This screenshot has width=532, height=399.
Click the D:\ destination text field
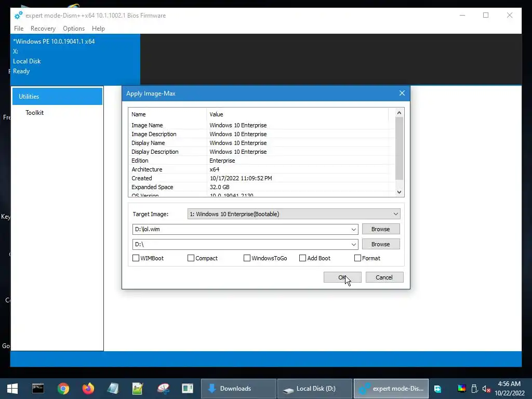coord(241,244)
